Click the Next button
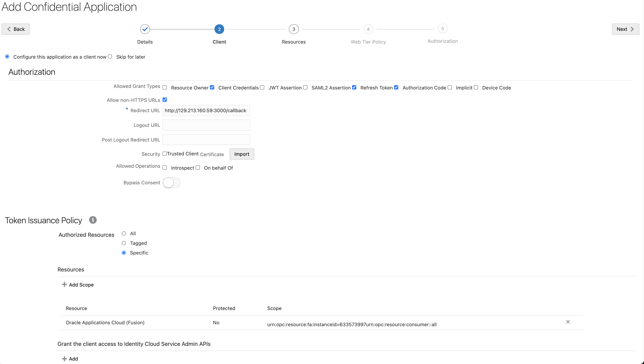The image size is (644, 364). coord(625,29)
